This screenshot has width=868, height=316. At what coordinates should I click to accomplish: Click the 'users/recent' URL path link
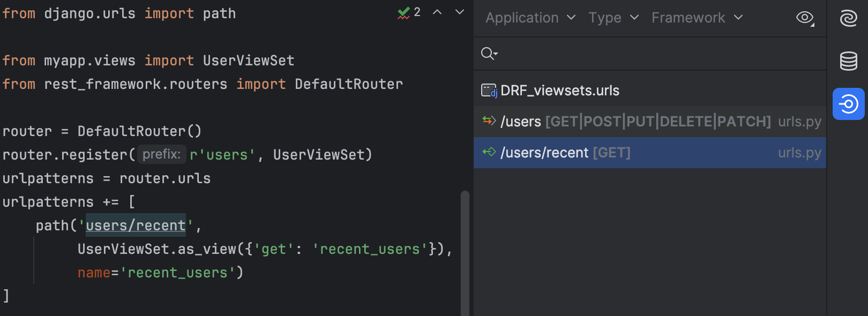click(136, 225)
